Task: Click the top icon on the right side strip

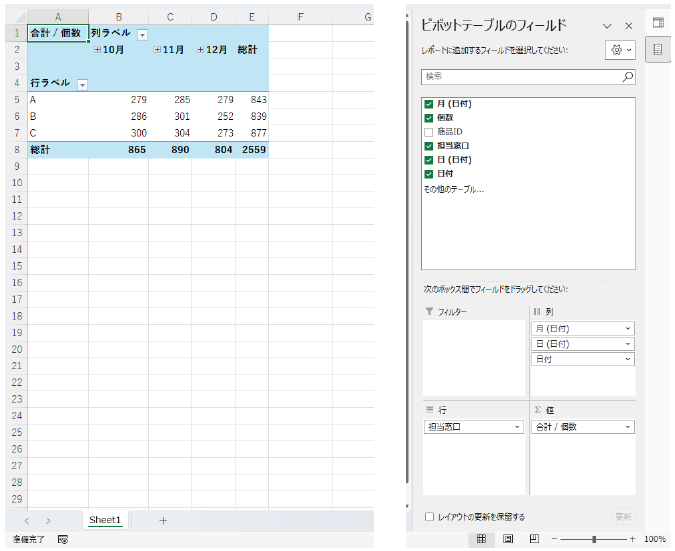Action: tap(658, 22)
